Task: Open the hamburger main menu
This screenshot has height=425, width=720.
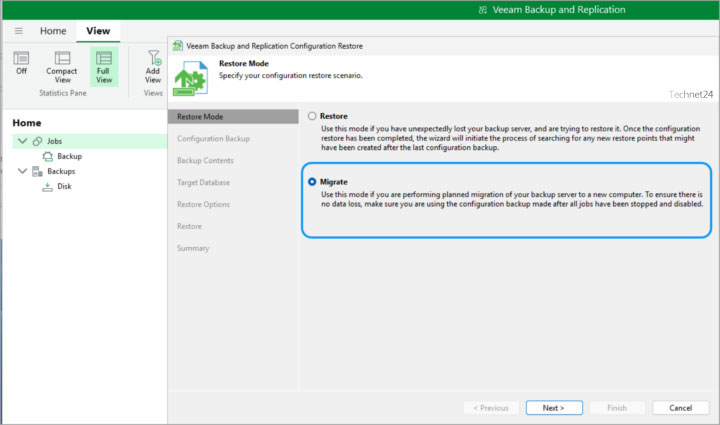Action: click(x=18, y=31)
